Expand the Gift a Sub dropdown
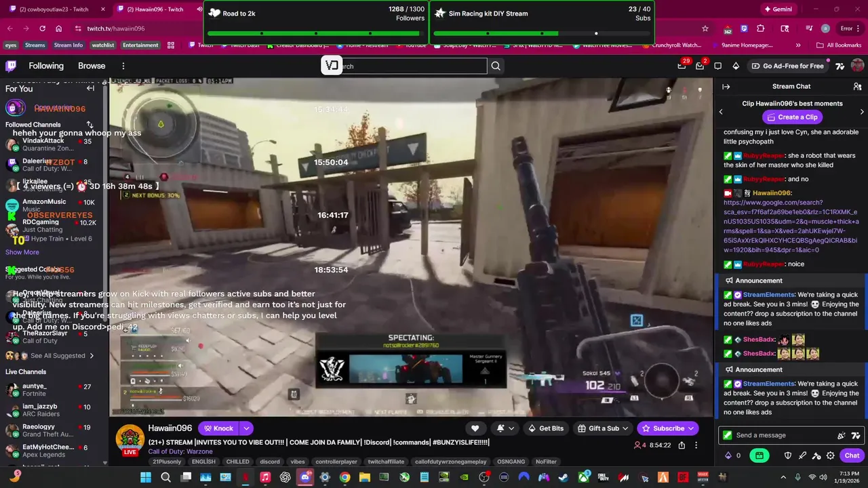868x488 pixels. point(625,428)
